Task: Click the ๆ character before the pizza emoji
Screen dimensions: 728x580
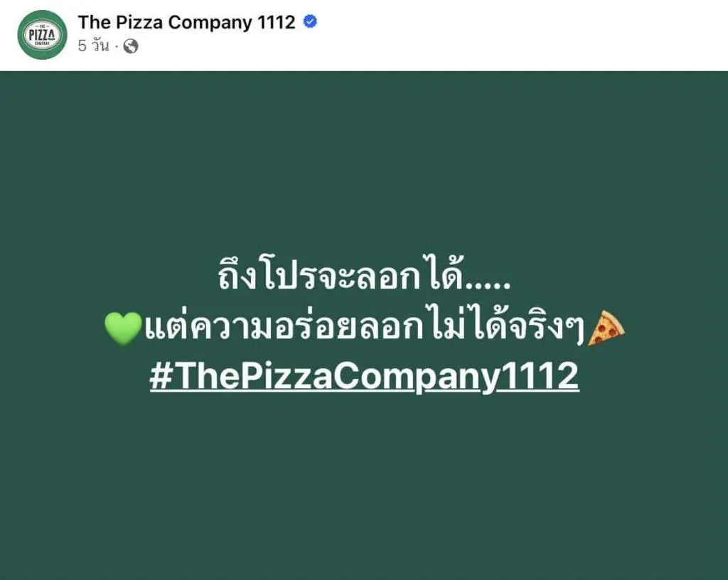Action: (x=576, y=328)
